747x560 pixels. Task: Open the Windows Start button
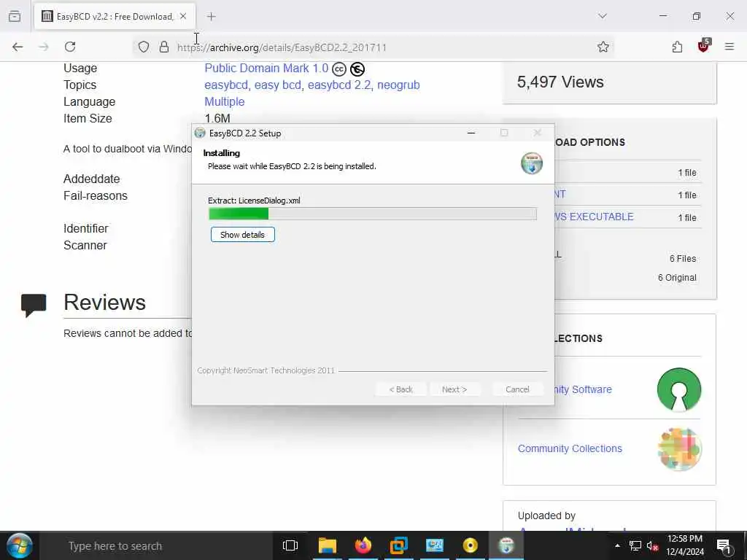(x=20, y=545)
